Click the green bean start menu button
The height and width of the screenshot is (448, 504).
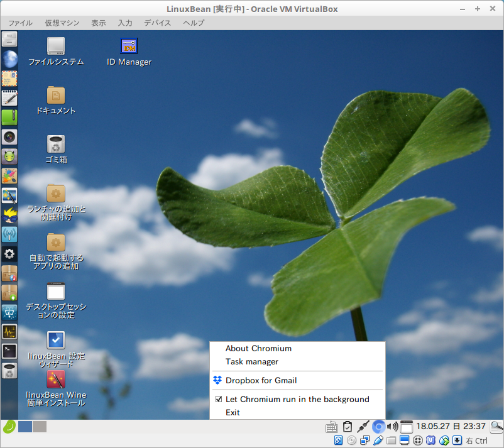[9, 427]
